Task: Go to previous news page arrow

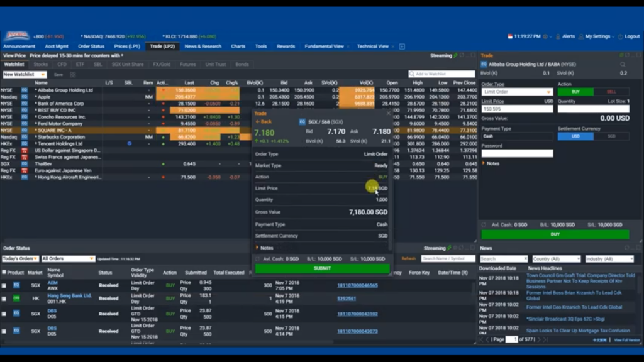Action: (x=487, y=339)
